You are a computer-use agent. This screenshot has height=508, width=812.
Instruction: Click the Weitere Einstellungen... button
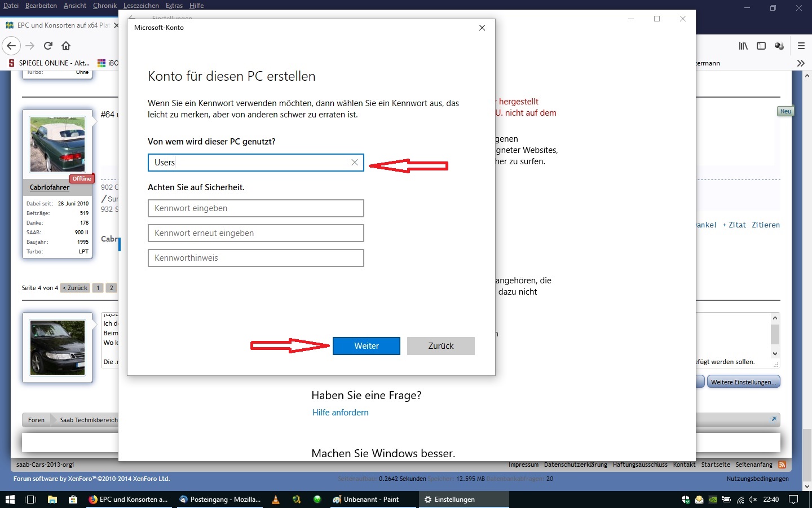pos(744,382)
